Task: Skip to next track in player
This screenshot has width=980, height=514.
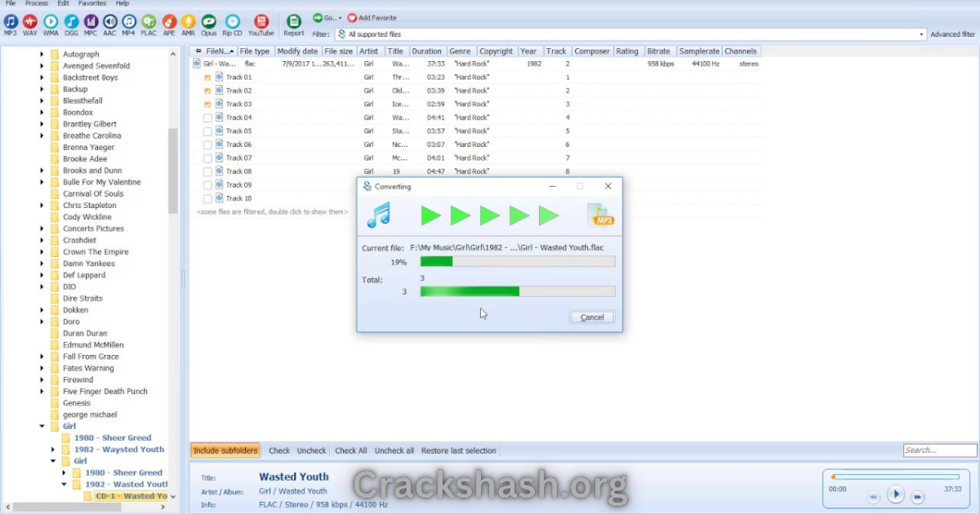Action: coord(917,496)
